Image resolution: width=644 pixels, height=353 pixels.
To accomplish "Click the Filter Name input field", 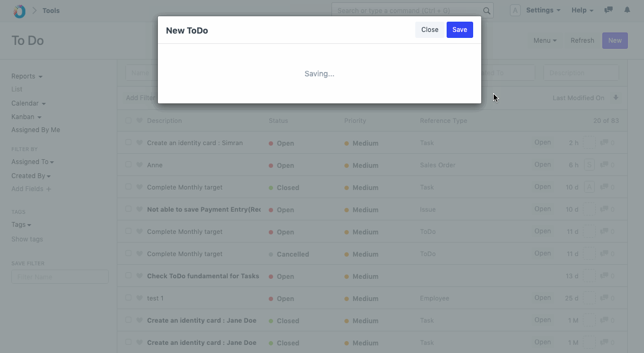I will [60, 277].
